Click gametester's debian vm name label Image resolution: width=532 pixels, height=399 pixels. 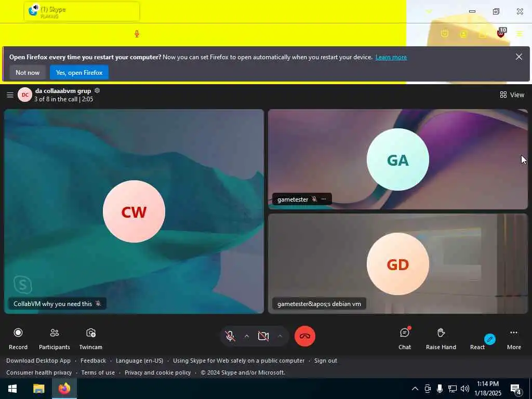point(319,303)
